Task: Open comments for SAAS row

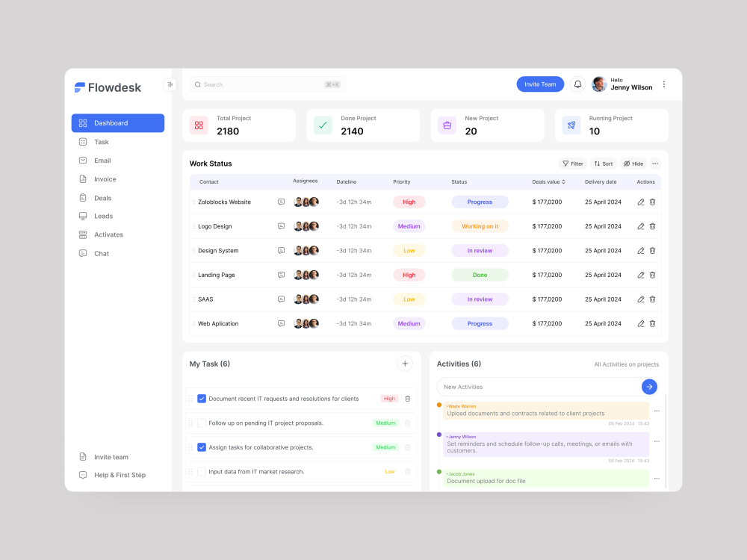Action: [281, 299]
